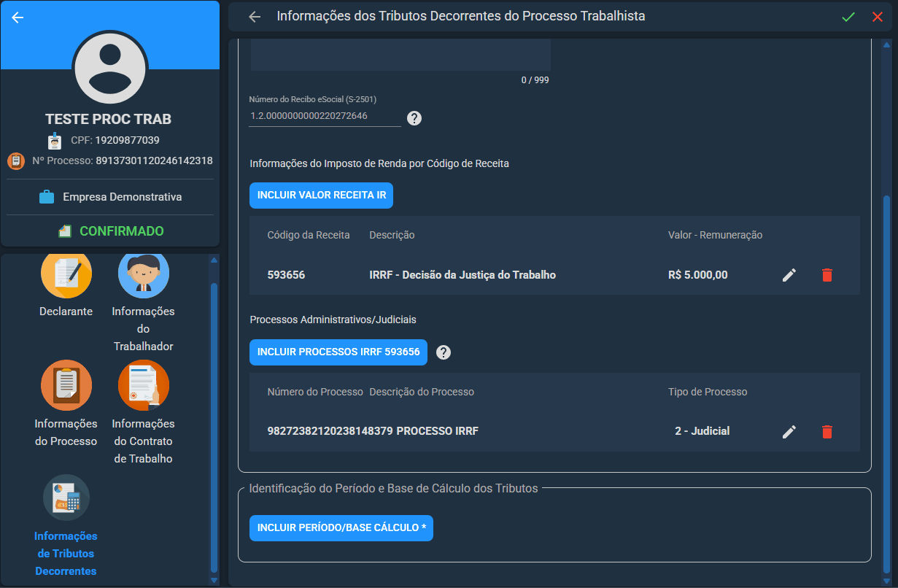This screenshot has width=898, height=588.
Task: Open Informações do Processo section
Action: (x=66, y=404)
